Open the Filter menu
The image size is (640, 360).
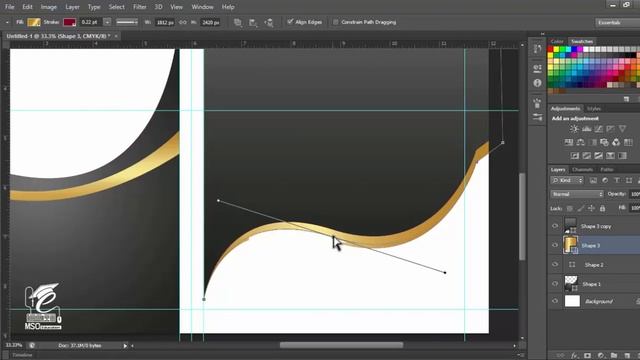click(140, 7)
